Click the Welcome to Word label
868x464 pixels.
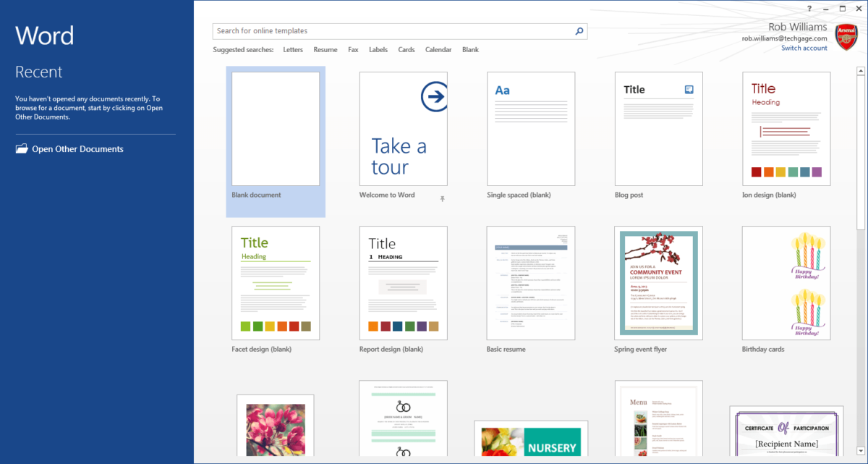click(387, 195)
